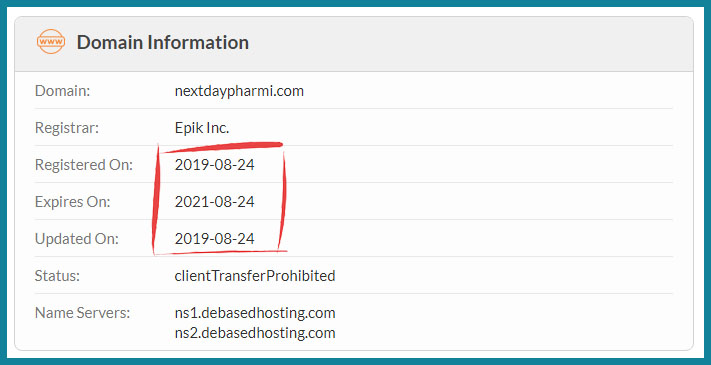This screenshot has width=711, height=365.
Task: Click the Updated On: label
Action: (77, 239)
